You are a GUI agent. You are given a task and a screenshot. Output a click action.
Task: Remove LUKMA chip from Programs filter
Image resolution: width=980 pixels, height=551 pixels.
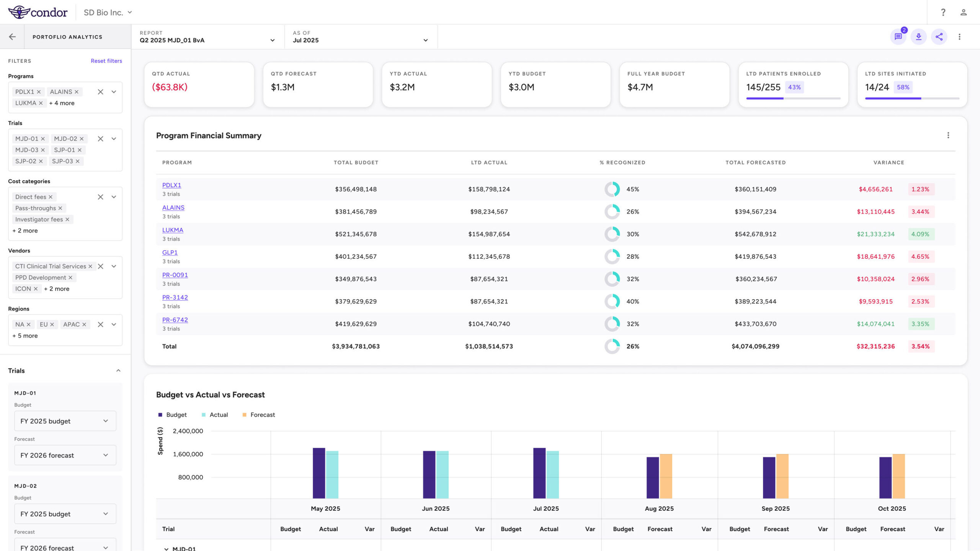point(41,103)
